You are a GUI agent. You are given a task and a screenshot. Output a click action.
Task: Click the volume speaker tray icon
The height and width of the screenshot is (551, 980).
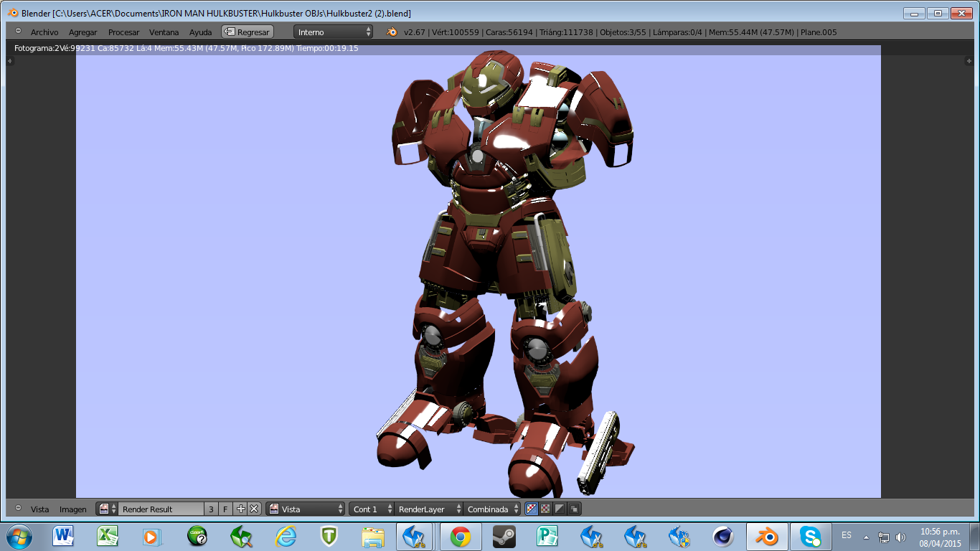coord(900,537)
